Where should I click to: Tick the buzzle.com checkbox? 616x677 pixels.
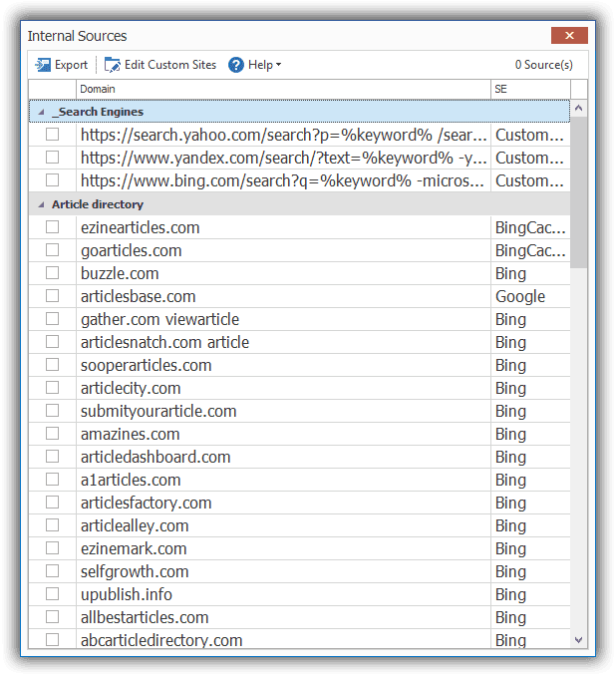tap(52, 273)
